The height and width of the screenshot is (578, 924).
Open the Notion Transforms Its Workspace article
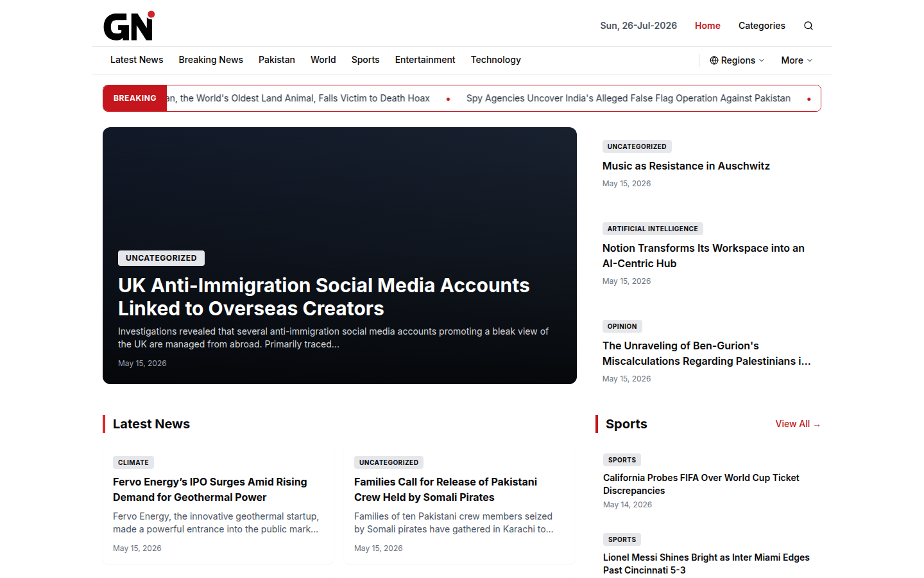pyautogui.click(x=703, y=256)
